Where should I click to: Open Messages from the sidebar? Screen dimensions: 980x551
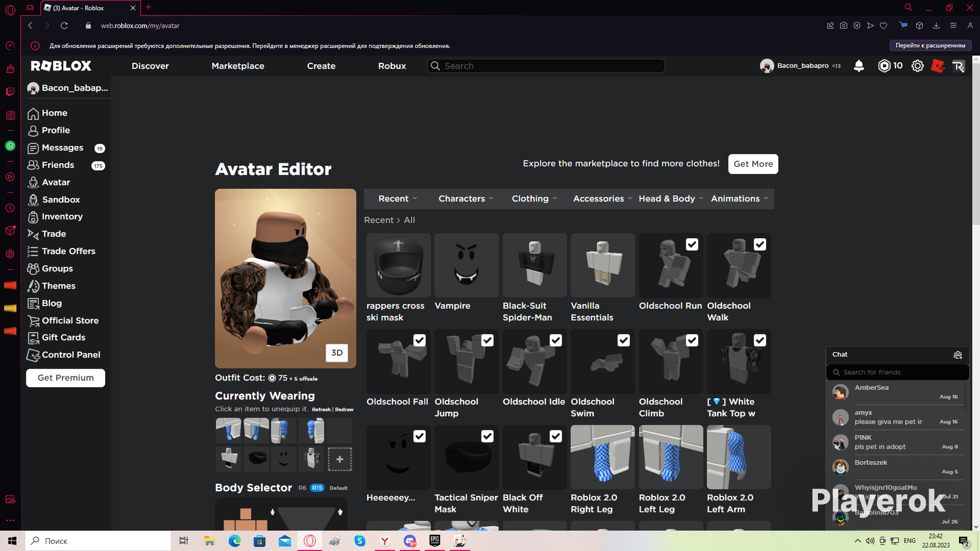coord(62,148)
